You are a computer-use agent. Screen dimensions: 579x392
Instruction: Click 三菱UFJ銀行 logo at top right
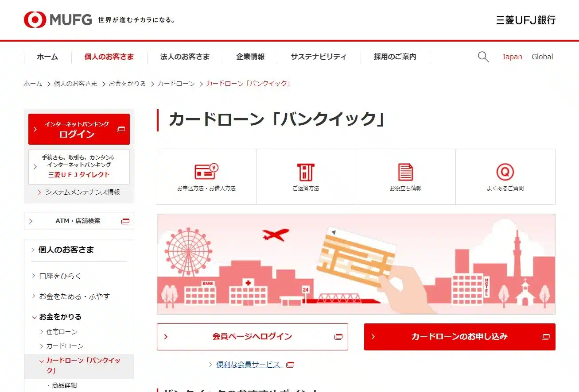click(526, 20)
